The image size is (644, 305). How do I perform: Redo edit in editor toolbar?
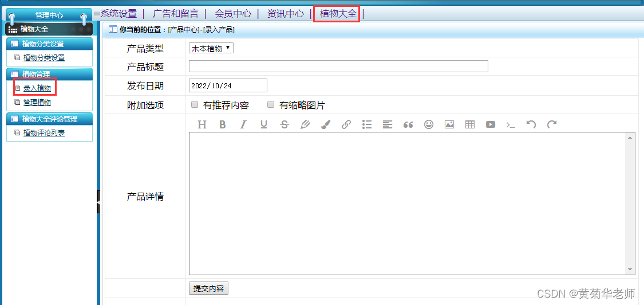552,124
